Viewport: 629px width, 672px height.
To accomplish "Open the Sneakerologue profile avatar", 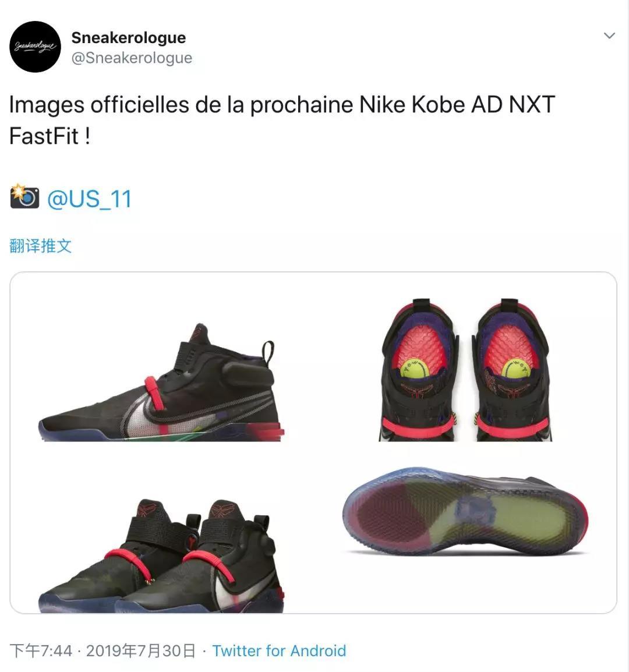I will coord(35,47).
